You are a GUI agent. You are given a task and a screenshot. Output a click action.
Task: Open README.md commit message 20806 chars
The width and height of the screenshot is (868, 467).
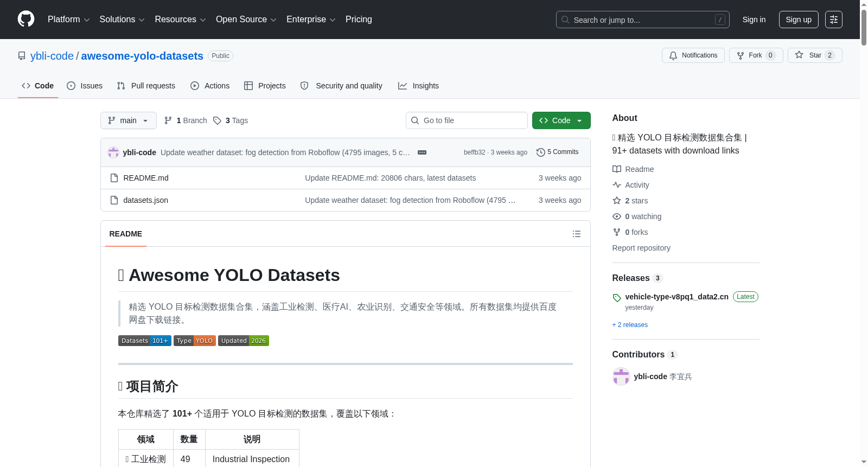391,178
